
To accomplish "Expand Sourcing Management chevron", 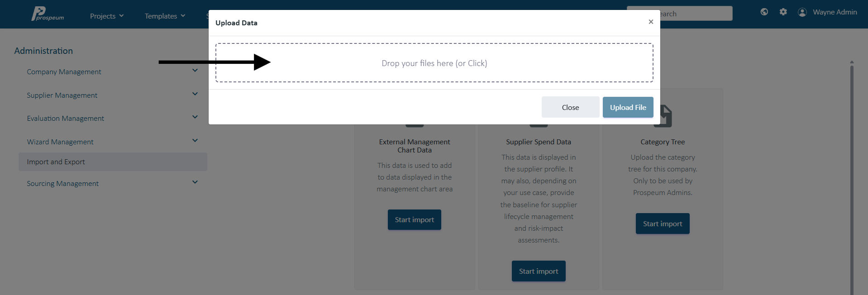I will 195,182.
